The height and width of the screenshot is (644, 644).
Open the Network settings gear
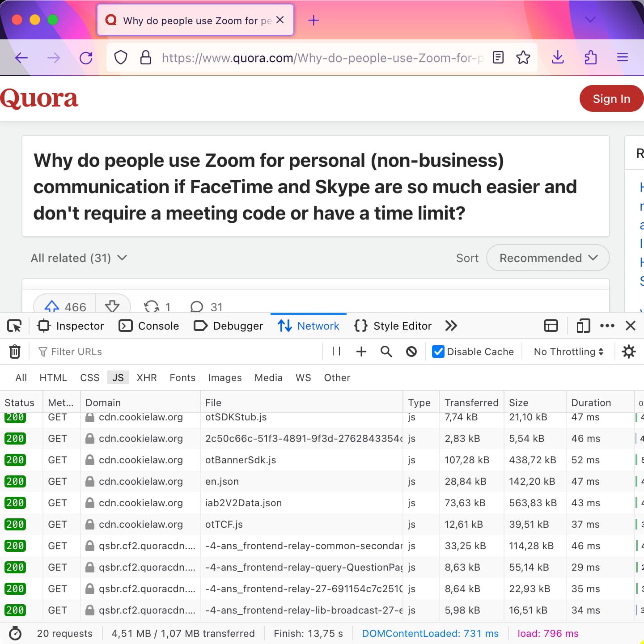click(629, 352)
